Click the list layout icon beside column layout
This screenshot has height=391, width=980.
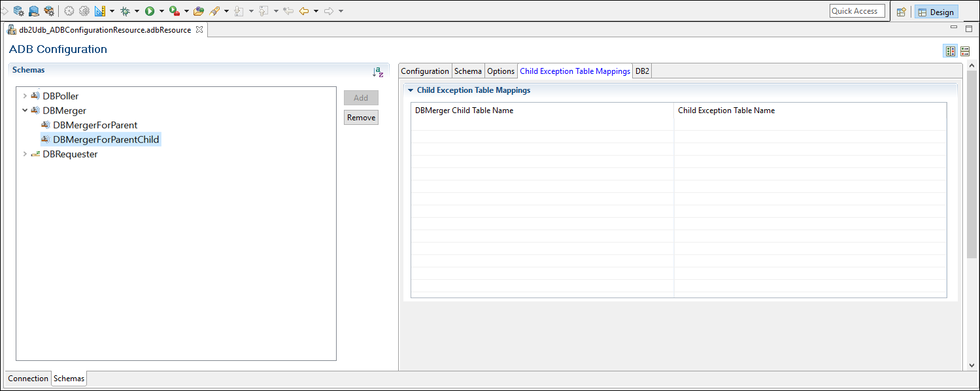(965, 51)
